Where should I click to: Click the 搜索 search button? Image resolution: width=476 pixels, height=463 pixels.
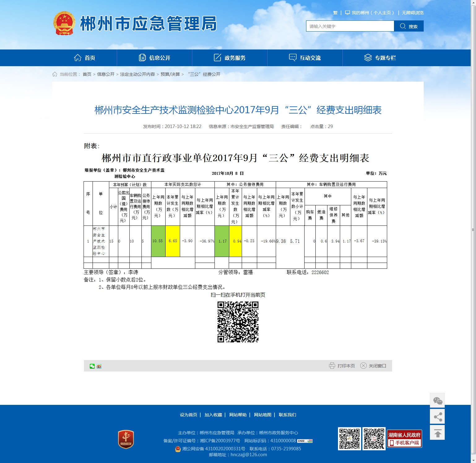point(409,26)
